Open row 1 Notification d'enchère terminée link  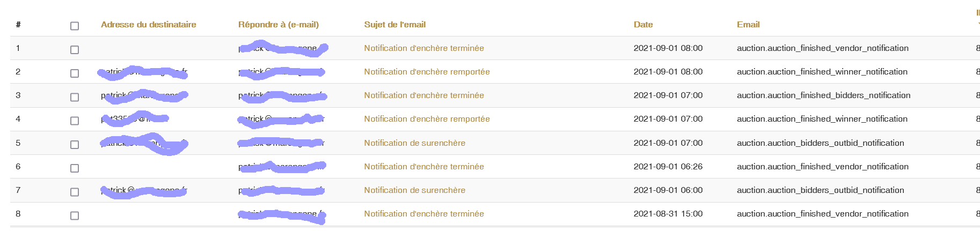423,48
